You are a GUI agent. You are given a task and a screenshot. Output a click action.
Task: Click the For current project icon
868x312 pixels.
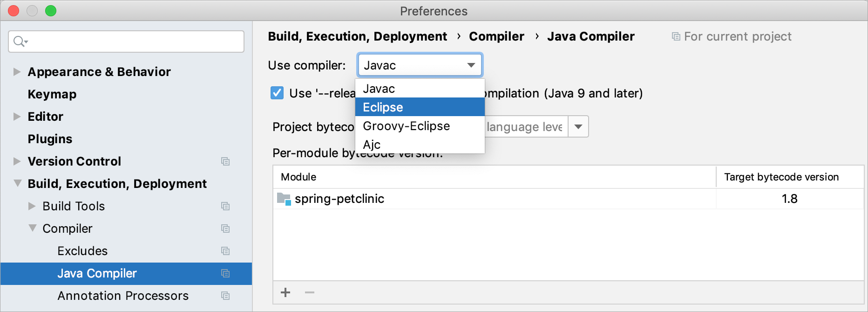coord(676,36)
